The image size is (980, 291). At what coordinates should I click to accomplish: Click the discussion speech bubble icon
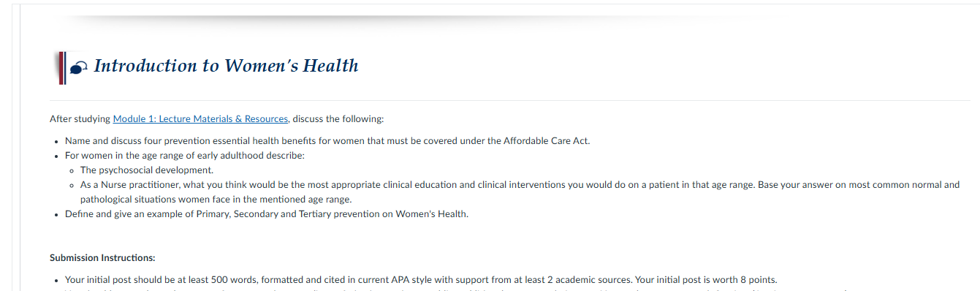coord(79,69)
